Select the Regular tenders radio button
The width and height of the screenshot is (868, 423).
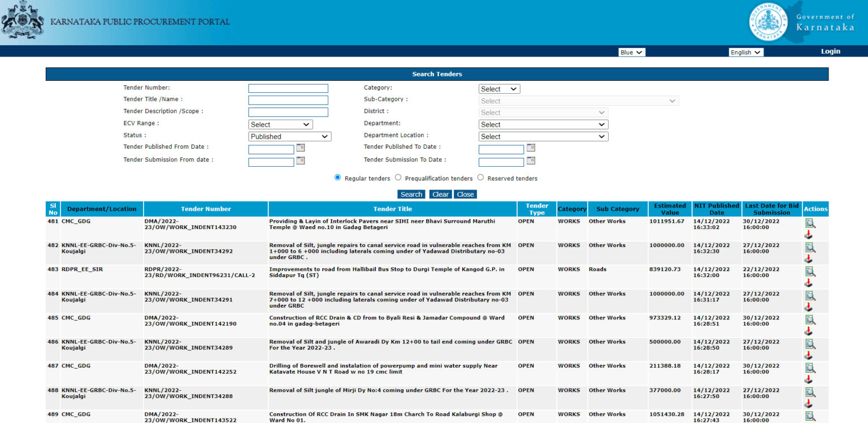click(x=337, y=177)
